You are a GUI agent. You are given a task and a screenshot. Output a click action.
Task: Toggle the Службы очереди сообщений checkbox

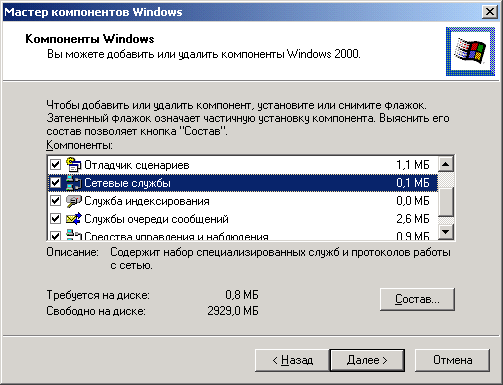[x=55, y=219]
